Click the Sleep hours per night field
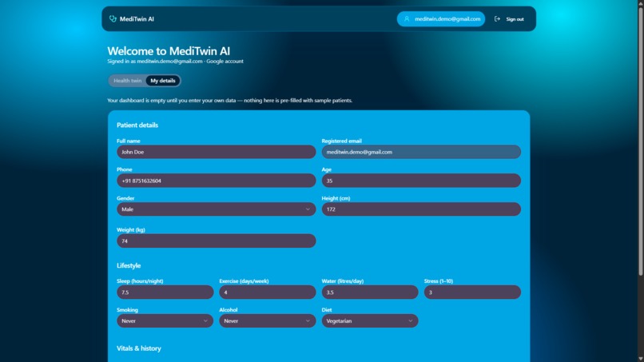The height and width of the screenshot is (362, 644). point(165,292)
